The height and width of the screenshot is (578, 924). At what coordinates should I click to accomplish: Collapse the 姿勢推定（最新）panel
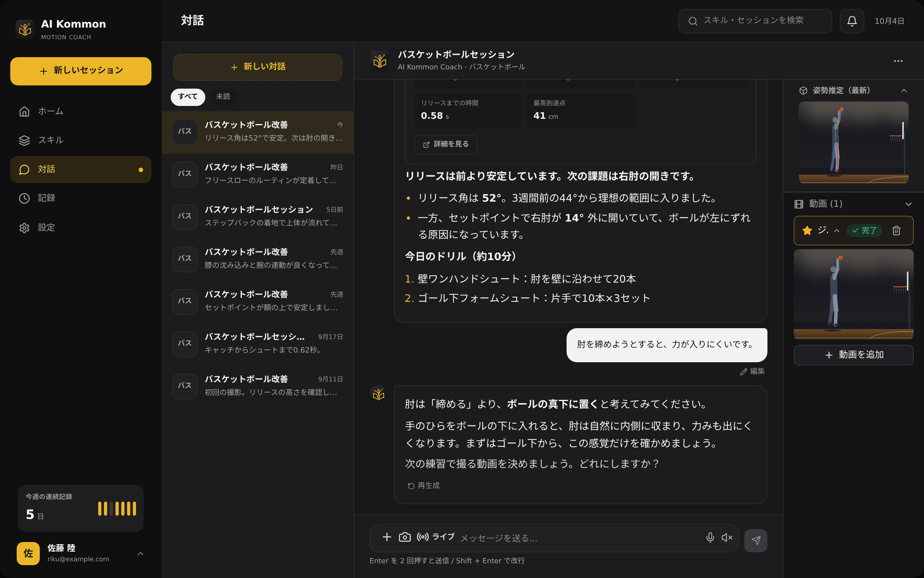904,91
